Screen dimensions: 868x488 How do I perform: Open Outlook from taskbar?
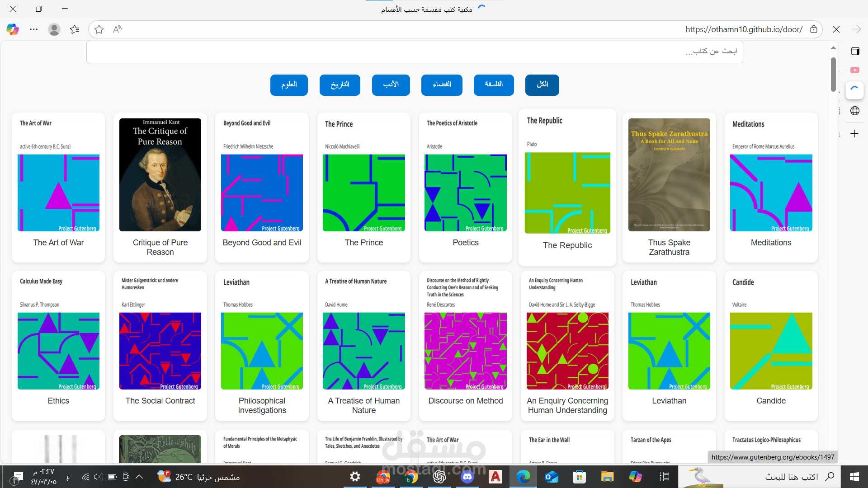tap(551, 477)
